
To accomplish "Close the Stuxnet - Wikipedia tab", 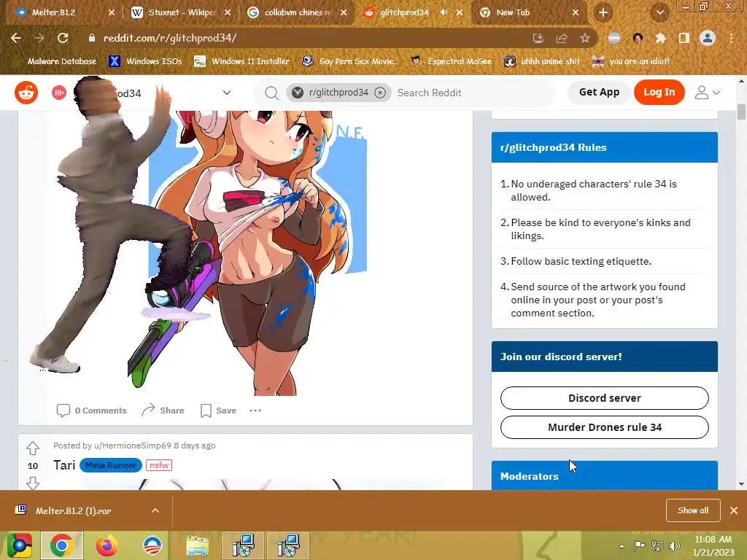I will [x=228, y=13].
